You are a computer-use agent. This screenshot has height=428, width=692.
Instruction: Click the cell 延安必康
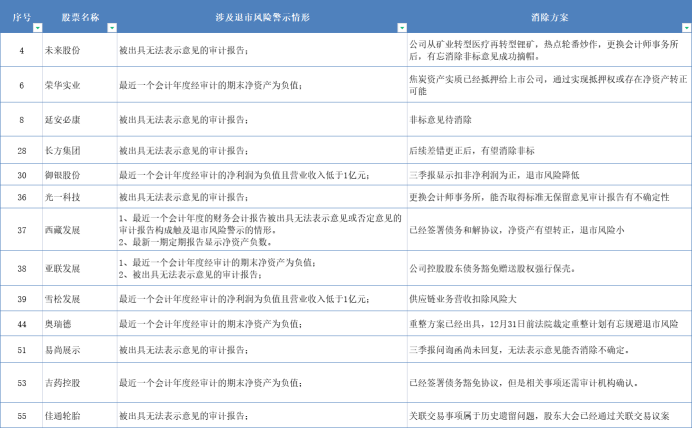tap(80, 120)
